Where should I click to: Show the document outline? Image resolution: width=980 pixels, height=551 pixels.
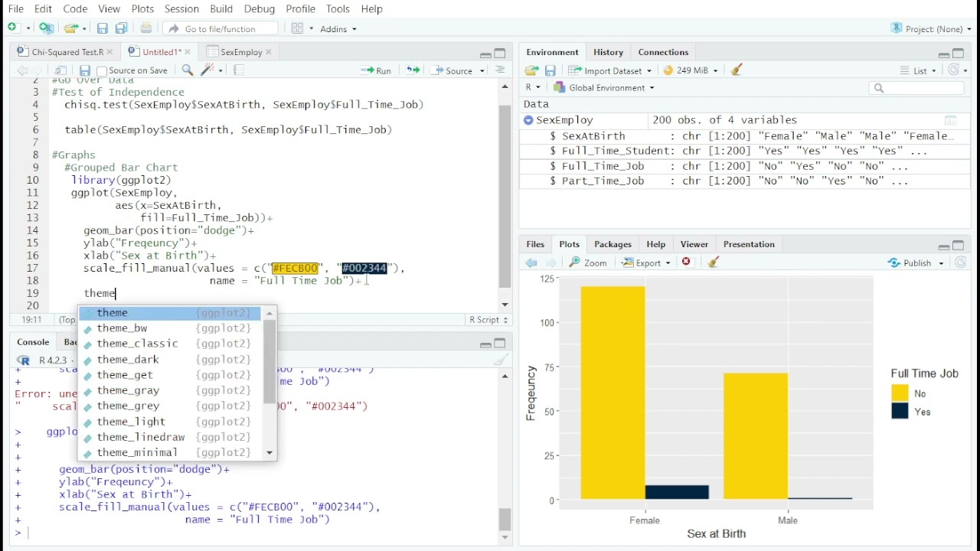click(x=500, y=70)
